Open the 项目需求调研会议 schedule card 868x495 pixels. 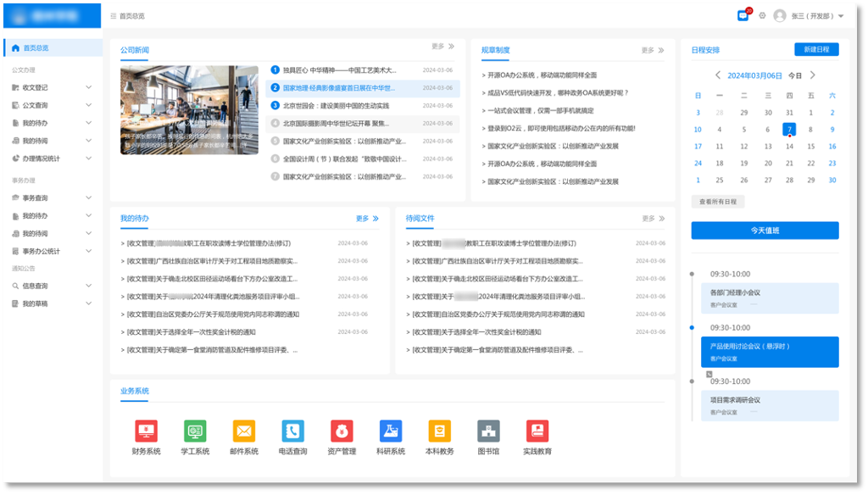pyautogui.click(x=770, y=405)
